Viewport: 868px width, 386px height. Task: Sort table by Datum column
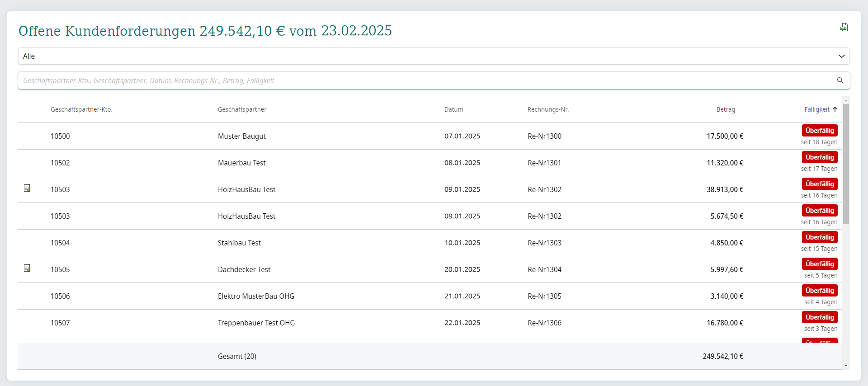453,109
